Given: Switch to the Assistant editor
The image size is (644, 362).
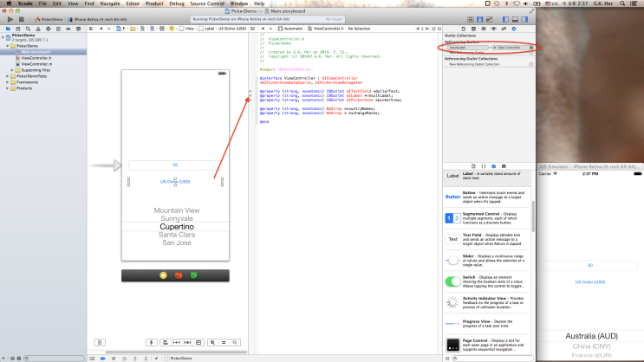Looking at the screenshot, I should tap(479, 19).
